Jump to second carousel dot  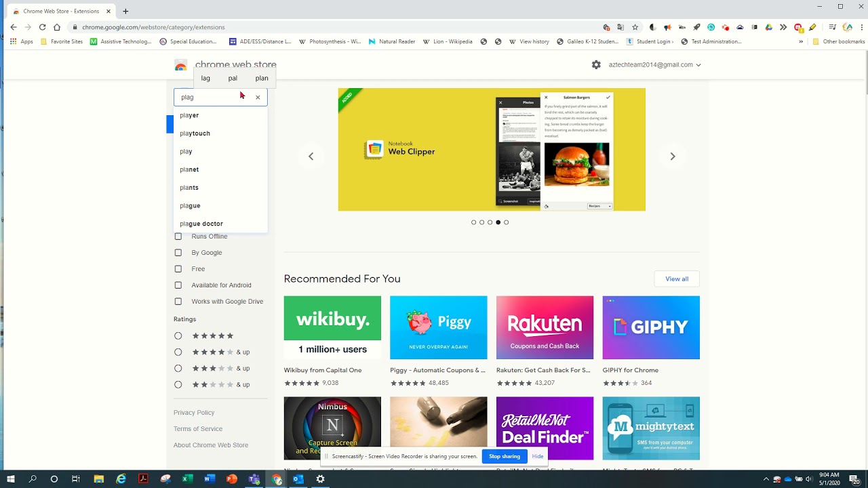pos(481,222)
